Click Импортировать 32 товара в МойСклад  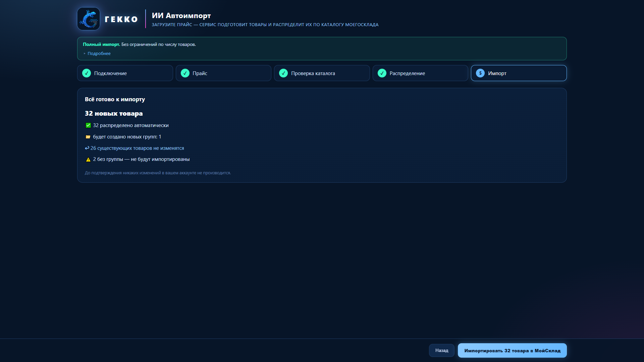pos(512,350)
